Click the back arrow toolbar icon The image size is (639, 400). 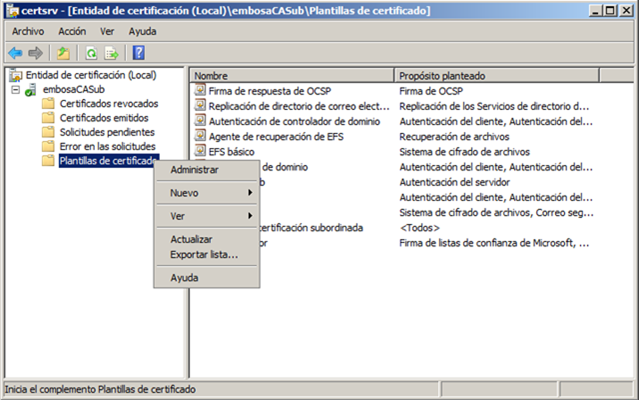15,52
